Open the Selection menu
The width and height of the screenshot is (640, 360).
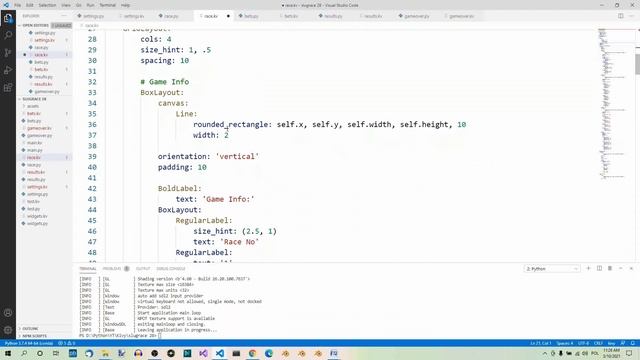coord(47,5)
